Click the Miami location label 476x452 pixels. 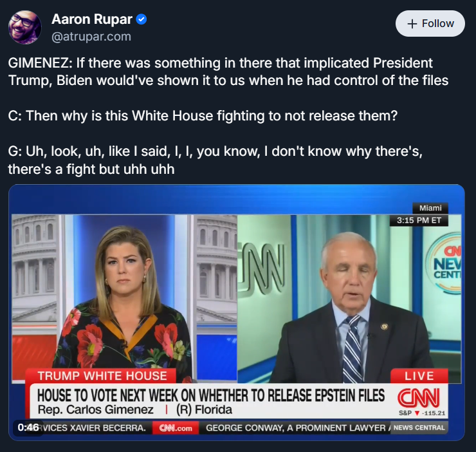[430, 208]
